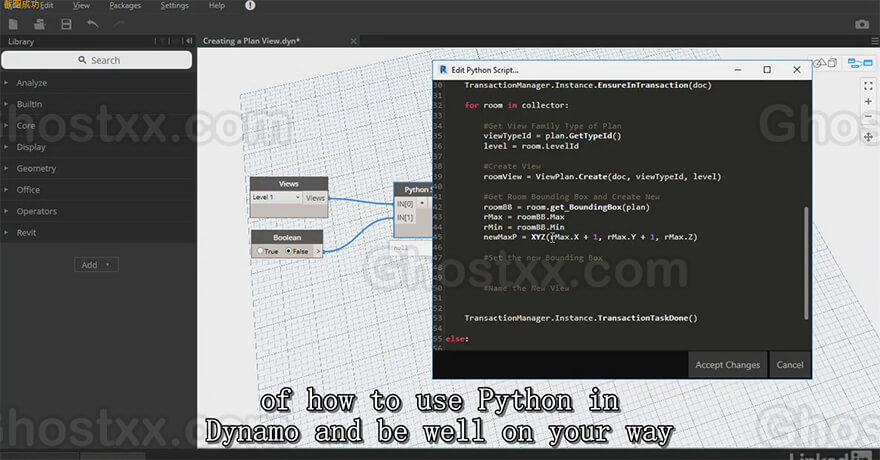Click the 'else:' keyword in the script
The height and width of the screenshot is (460, 880).
click(457, 339)
